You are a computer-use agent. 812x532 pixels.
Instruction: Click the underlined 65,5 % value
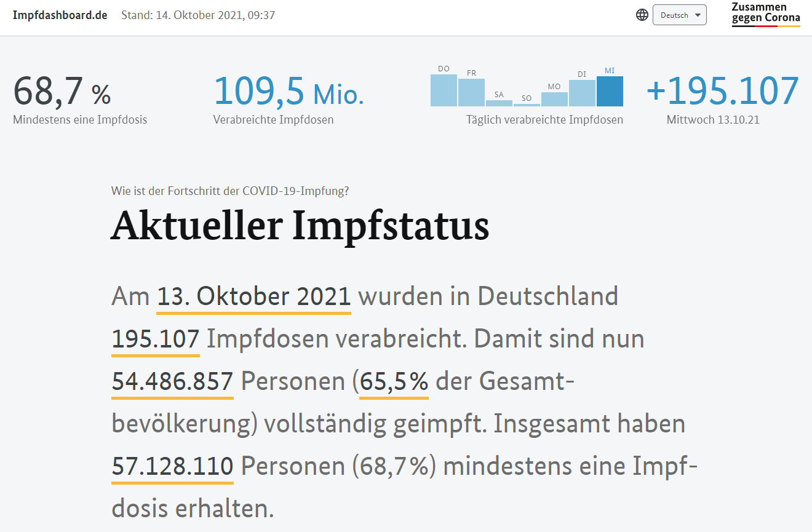tap(394, 382)
